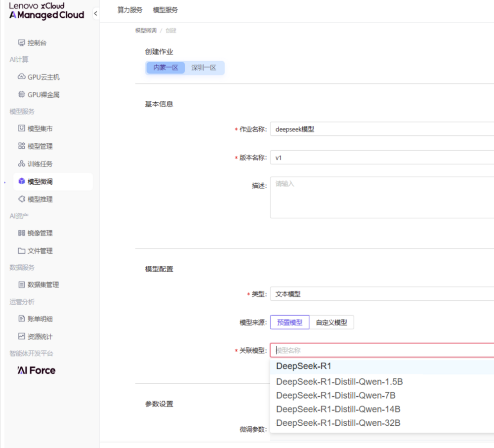Image resolution: width=494 pixels, height=448 pixels.
Task: Choose DeepSeek-R1-Distill-Qwen-1.5B option
Action: click(x=382, y=381)
